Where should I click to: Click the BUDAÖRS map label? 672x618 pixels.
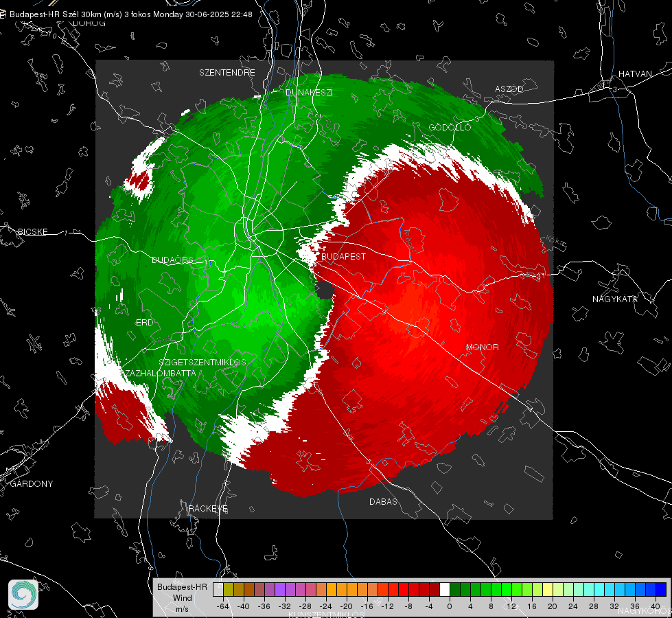point(173,260)
